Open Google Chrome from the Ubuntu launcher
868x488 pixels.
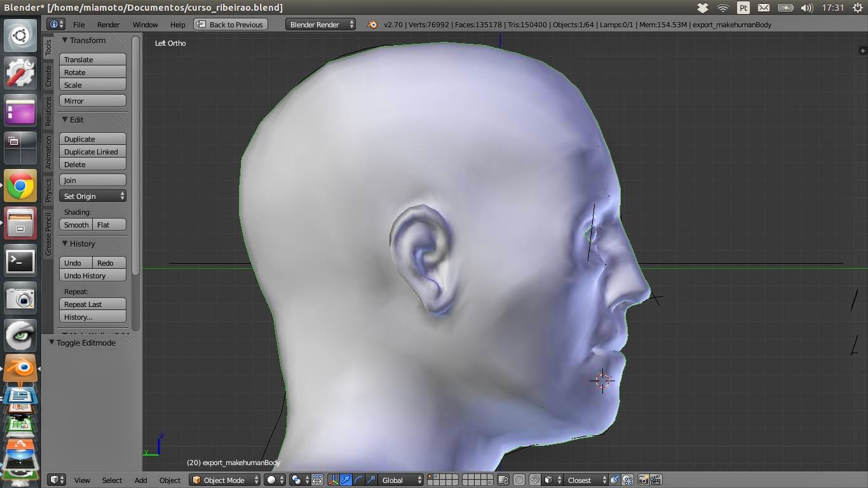point(20,186)
